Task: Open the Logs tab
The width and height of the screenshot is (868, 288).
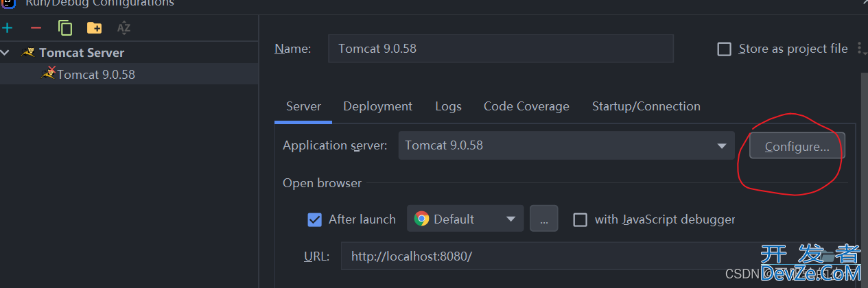Action: coord(448,106)
